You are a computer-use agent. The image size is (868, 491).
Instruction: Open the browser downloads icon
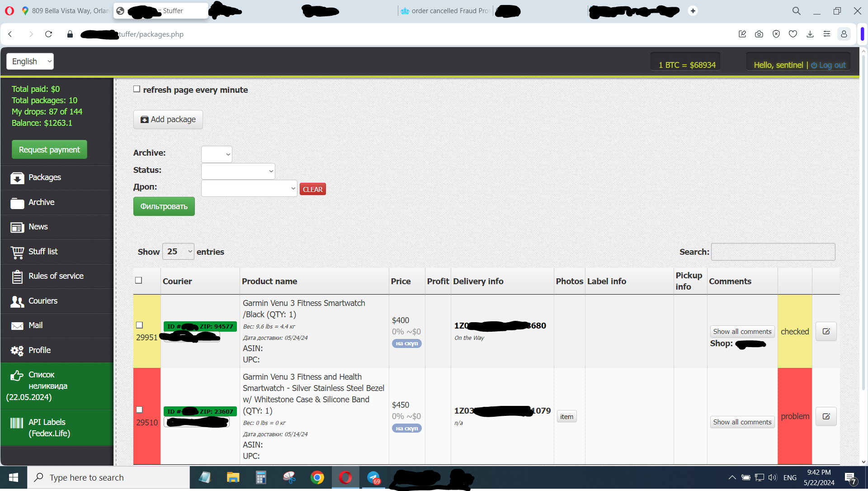point(810,34)
